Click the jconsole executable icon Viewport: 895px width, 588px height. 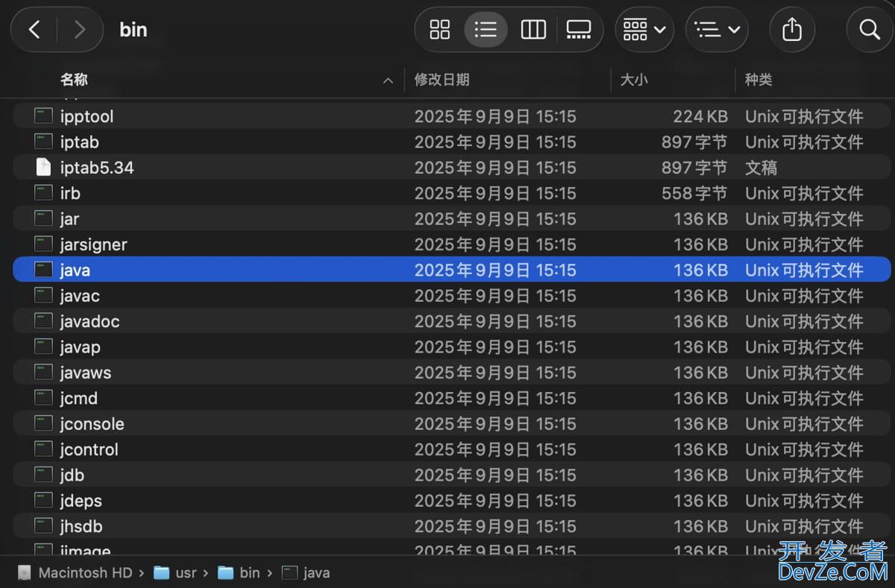(44, 424)
